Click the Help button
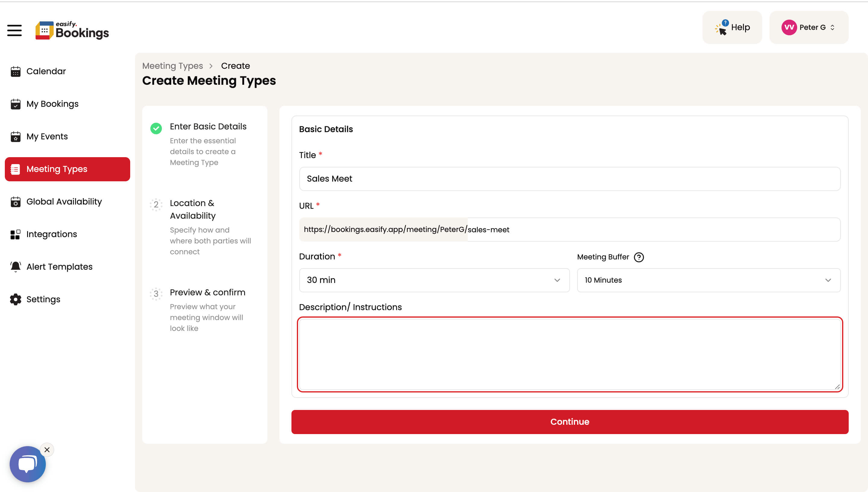This screenshot has width=868, height=492. pos(732,27)
